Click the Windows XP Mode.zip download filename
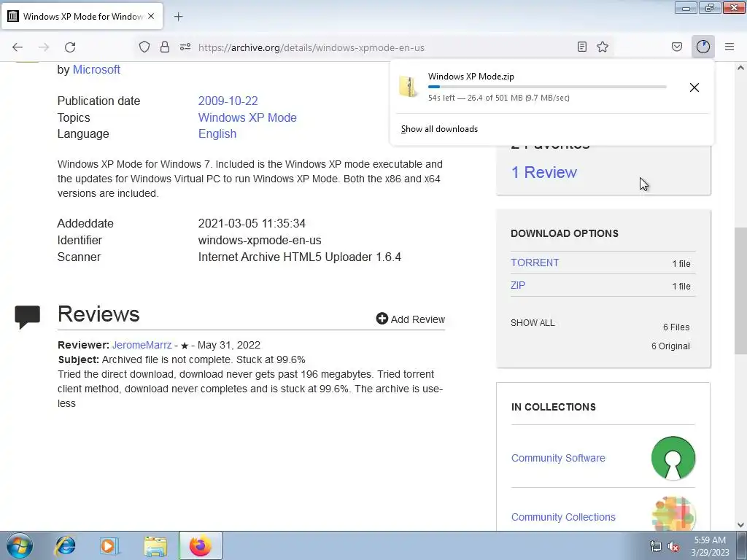This screenshot has width=747, height=560. 471,76
